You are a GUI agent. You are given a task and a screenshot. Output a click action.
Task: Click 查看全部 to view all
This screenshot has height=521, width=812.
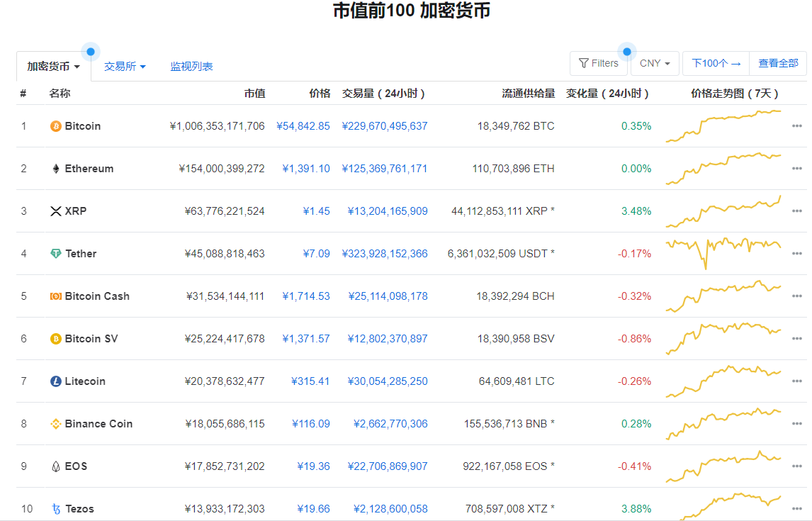778,63
